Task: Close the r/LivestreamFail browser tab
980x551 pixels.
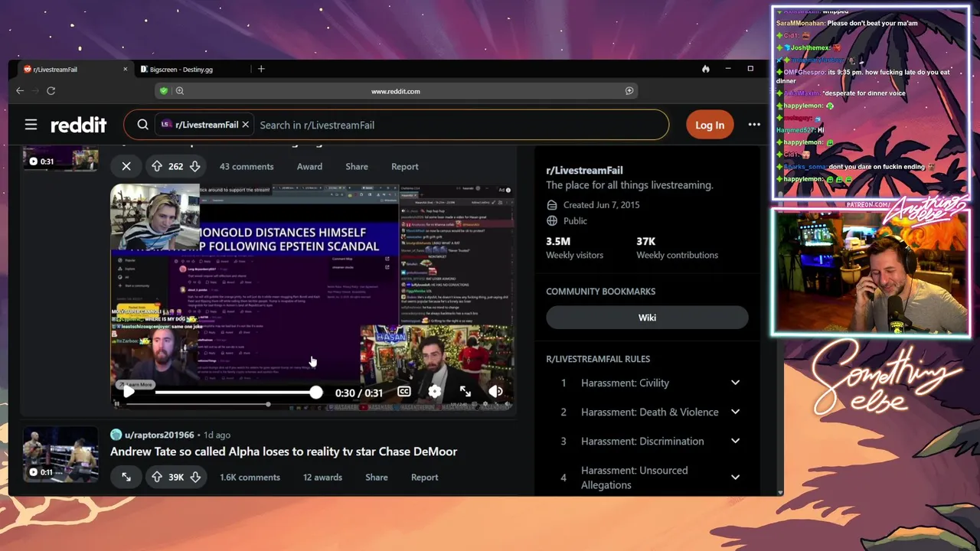Action: click(x=125, y=69)
